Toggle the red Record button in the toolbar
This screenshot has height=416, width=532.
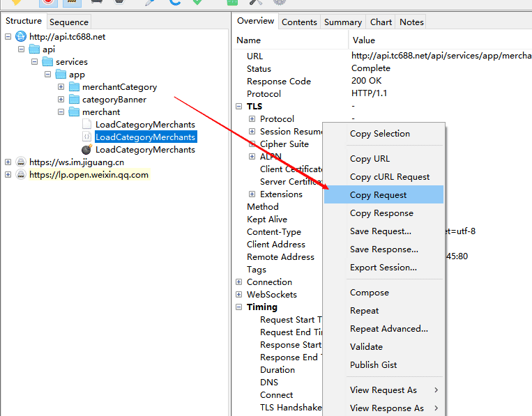pyautogui.click(x=48, y=3)
